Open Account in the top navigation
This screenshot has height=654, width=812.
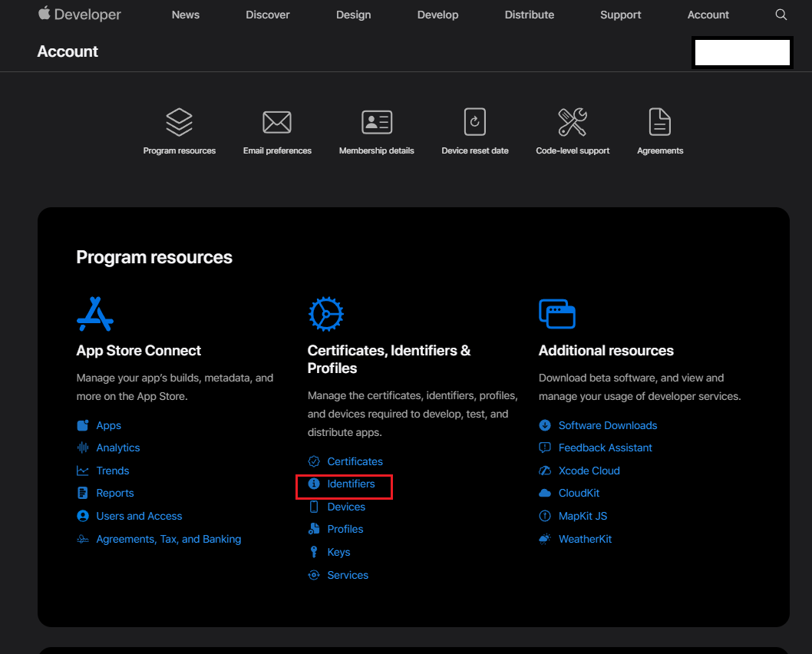click(708, 15)
